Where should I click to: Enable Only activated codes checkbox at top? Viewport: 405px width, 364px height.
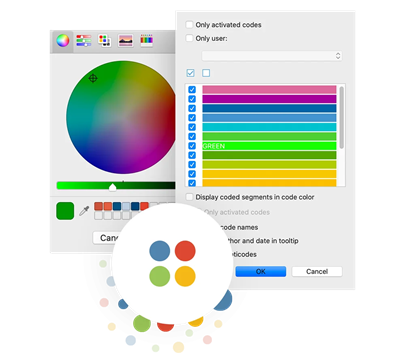[x=189, y=25]
